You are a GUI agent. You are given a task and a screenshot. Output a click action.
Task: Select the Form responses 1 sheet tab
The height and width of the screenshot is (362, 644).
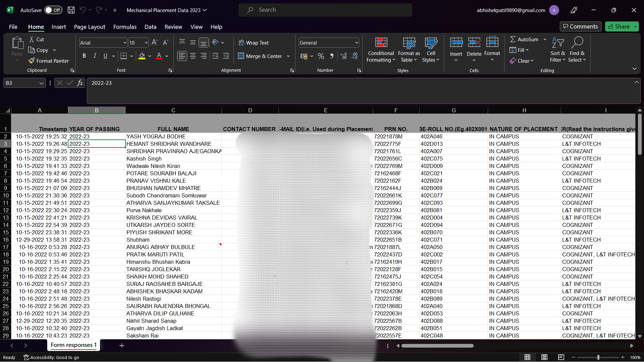(73, 345)
